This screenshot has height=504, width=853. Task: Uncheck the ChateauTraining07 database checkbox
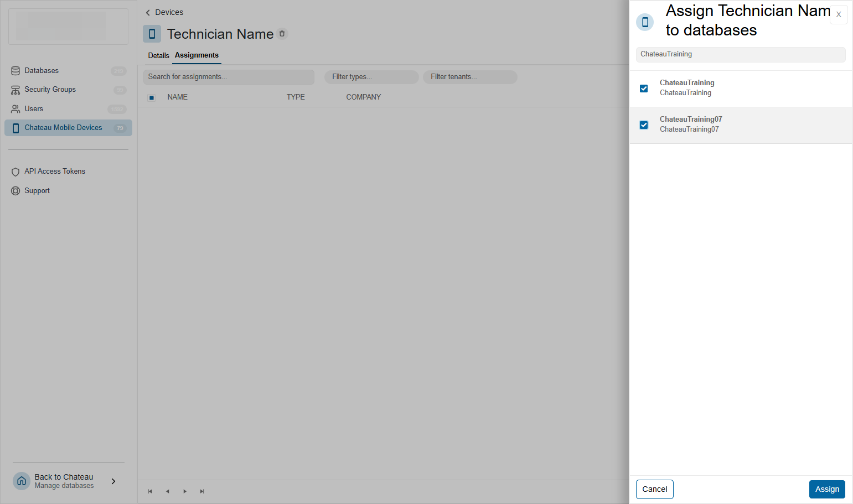click(644, 125)
